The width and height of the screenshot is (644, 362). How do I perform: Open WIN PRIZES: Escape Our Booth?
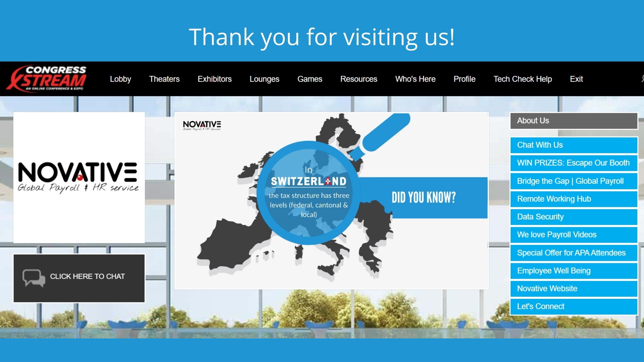[574, 163]
